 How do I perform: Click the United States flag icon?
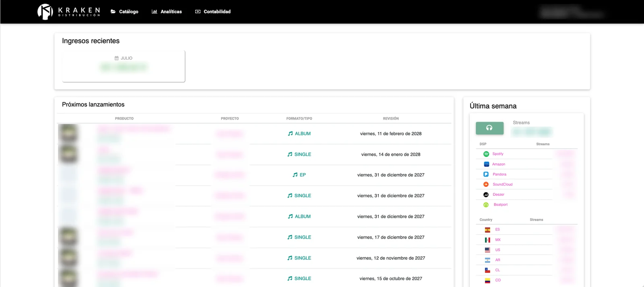tap(487, 250)
